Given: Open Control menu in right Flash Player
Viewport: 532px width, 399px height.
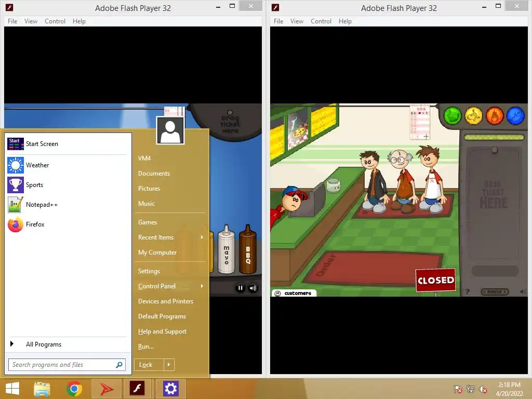Looking at the screenshot, I should pyautogui.click(x=321, y=21).
